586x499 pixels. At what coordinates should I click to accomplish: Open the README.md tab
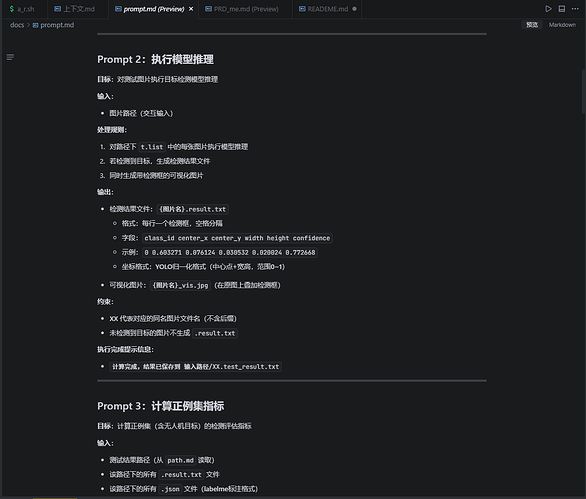[327, 9]
